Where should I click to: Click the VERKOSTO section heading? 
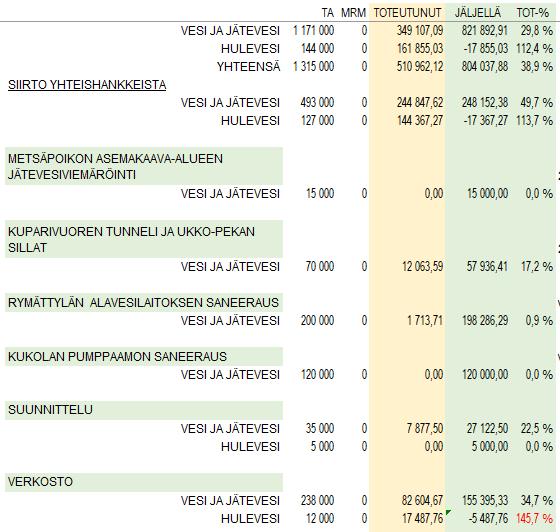144,482
